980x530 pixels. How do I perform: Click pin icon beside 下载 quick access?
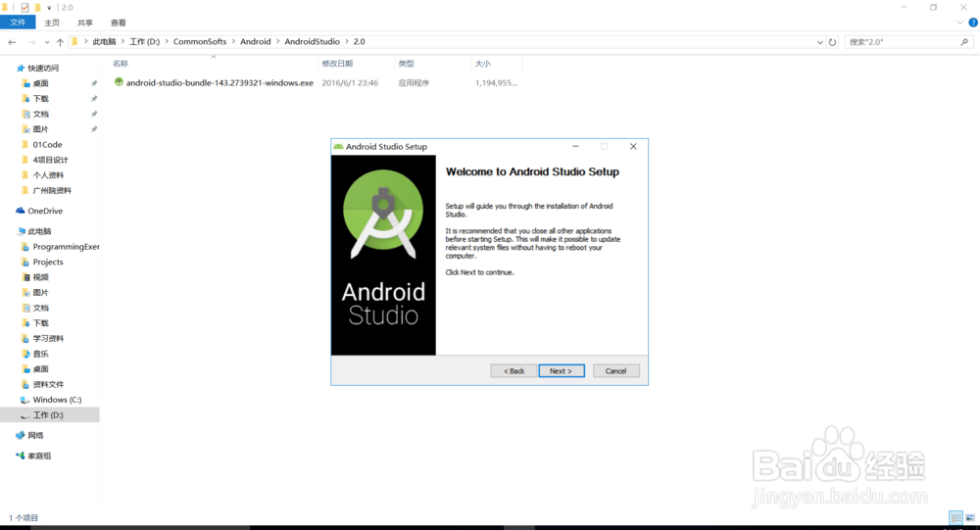pyautogui.click(x=94, y=99)
